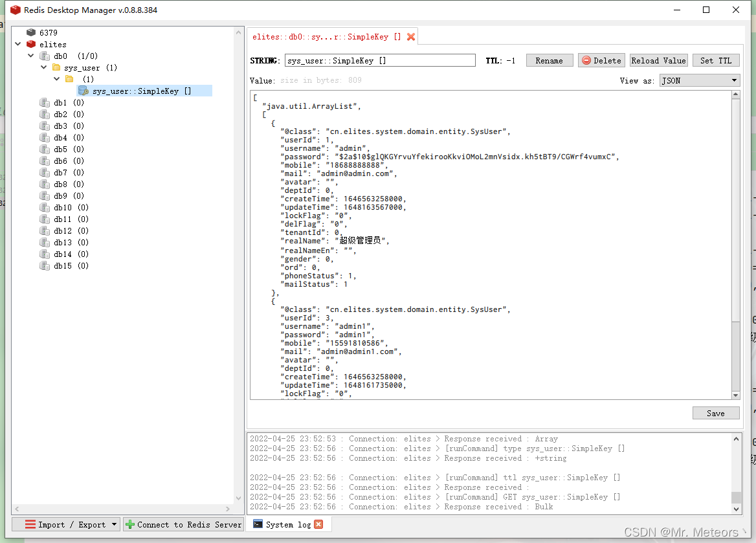Click the TTL: -1 label
The height and width of the screenshot is (543, 756).
pyautogui.click(x=500, y=61)
